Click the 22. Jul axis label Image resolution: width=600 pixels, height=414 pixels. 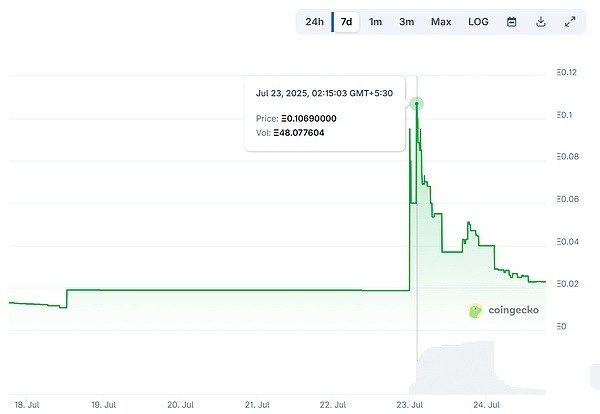point(333,404)
